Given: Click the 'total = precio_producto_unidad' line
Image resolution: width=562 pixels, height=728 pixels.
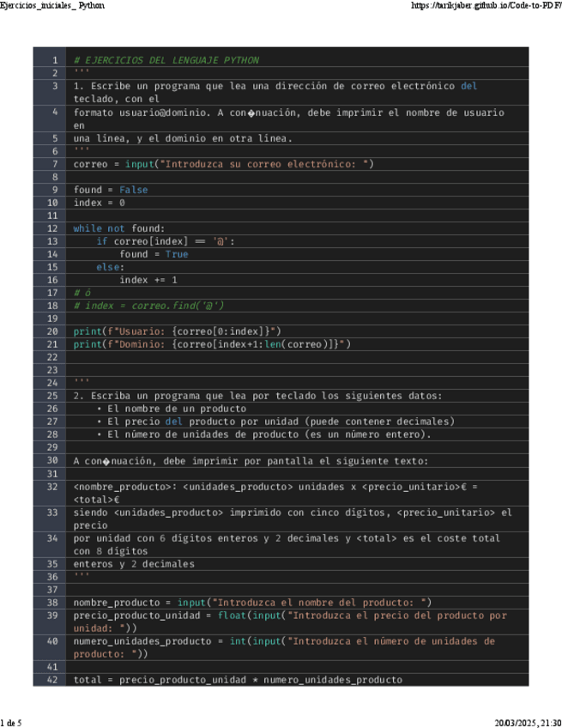Looking at the screenshot, I should tap(237, 680).
